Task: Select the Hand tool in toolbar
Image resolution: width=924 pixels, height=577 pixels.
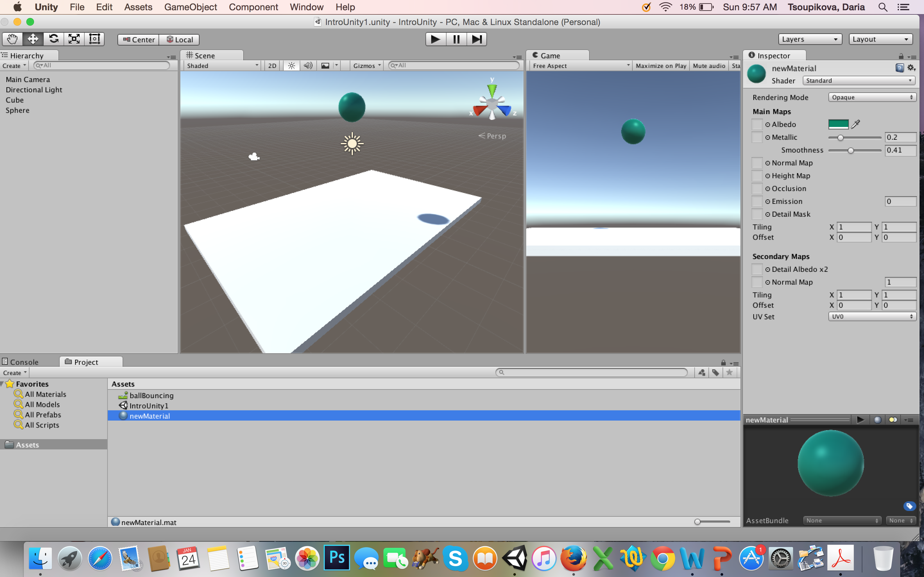Action: [12, 39]
